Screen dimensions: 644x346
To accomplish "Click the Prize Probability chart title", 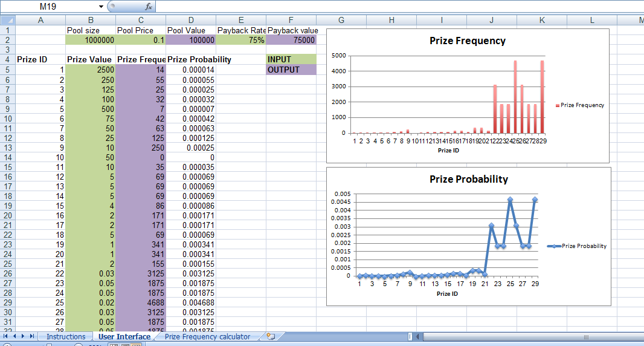I will (469, 179).
